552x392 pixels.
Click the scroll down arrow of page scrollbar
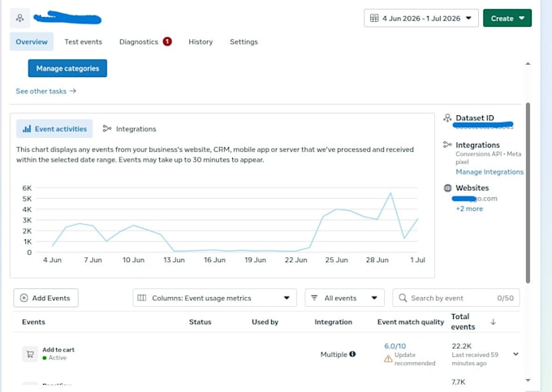pyautogui.click(x=528, y=381)
